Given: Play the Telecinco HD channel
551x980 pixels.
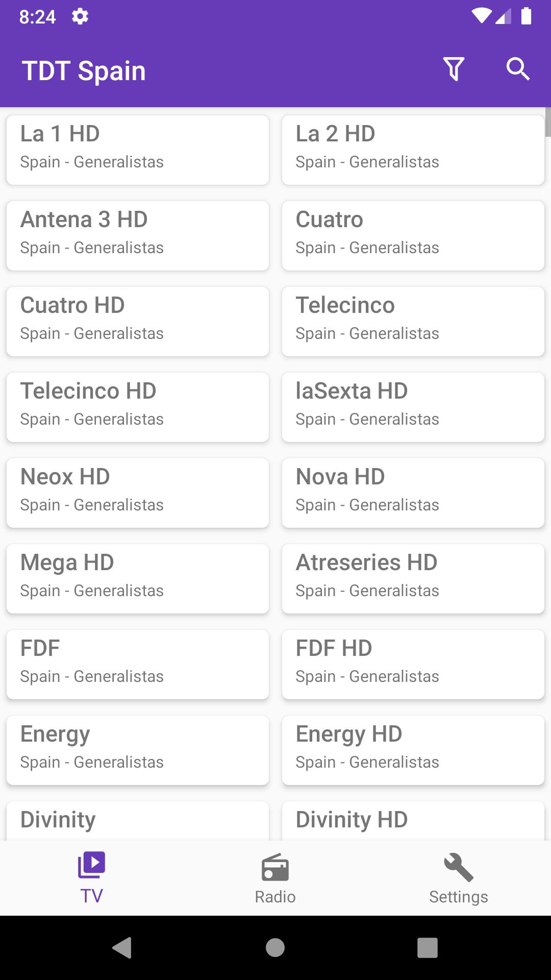Looking at the screenshot, I should [x=138, y=407].
